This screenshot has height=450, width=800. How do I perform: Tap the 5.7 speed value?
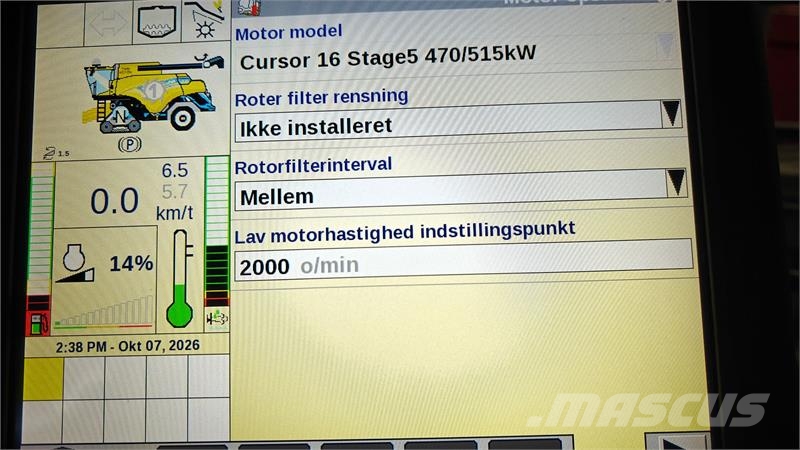(x=174, y=192)
